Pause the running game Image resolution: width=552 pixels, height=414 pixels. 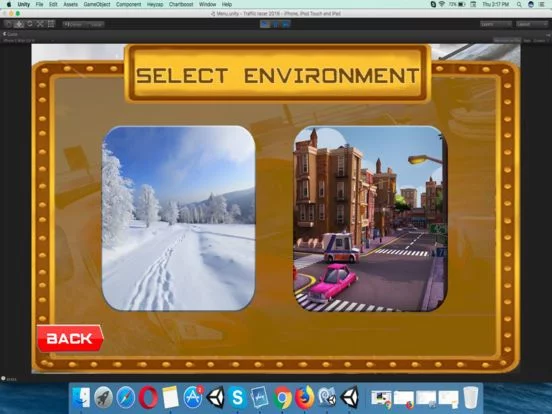pos(275,24)
